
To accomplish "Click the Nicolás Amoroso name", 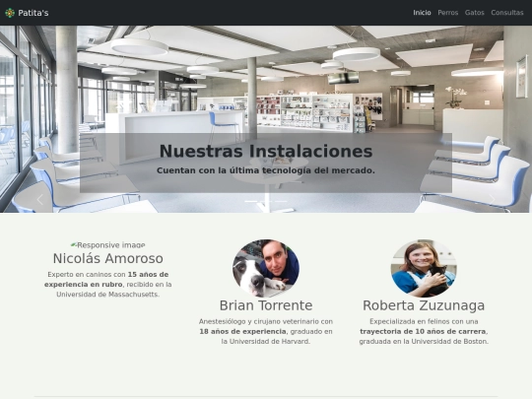I will (108, 258).
